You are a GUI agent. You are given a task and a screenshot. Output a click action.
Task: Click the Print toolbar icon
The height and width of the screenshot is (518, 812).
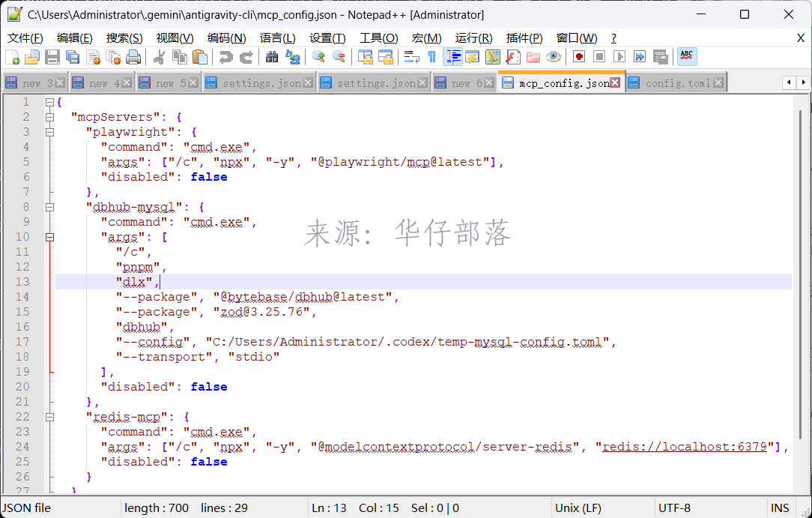133,57
